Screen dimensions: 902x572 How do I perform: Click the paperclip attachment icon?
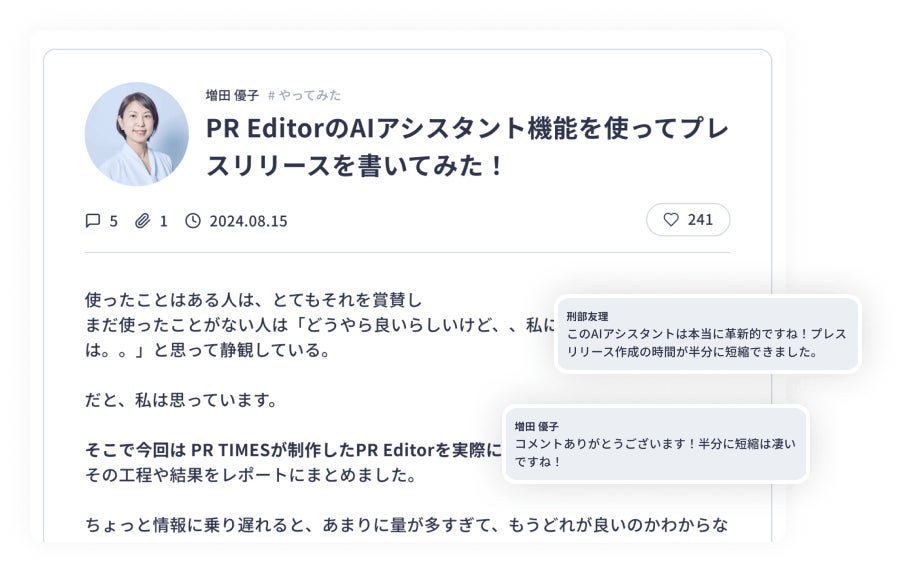click(142, 220)
